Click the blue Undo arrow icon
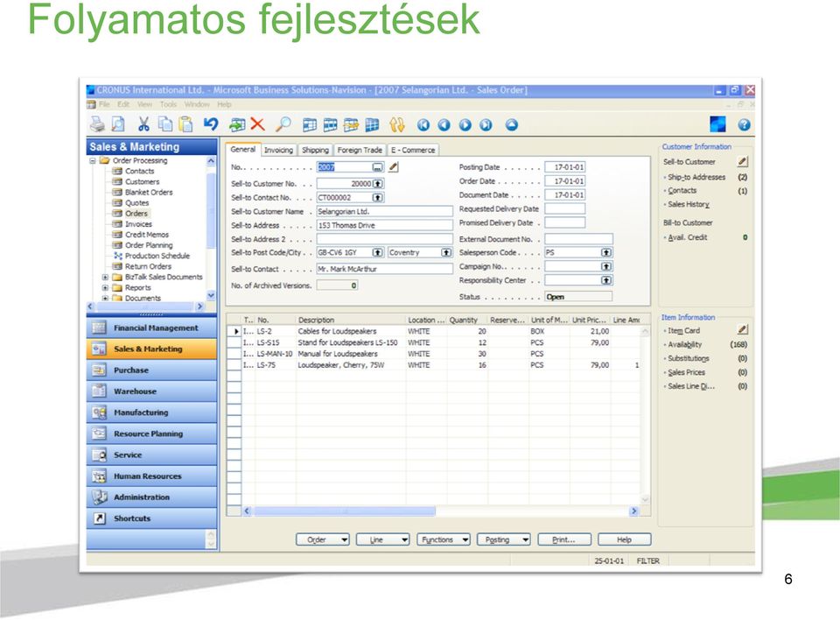840x620 pixels. pyautogui.click(x=211, y=124)
